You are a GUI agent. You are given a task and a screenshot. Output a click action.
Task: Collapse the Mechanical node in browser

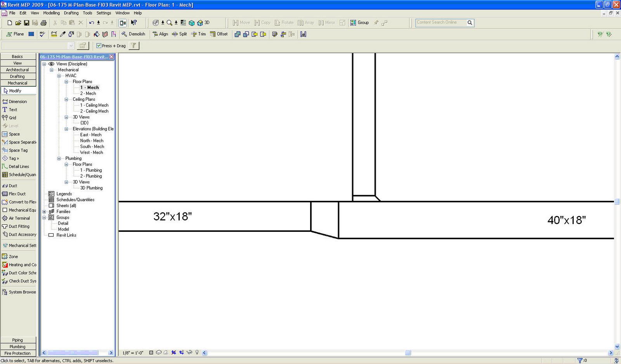[52, 70]
